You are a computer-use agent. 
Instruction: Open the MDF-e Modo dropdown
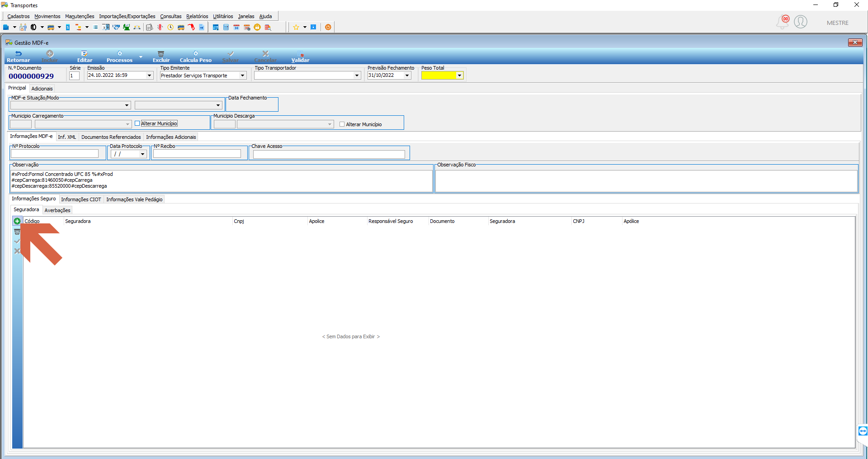click(x=218, y=105)
